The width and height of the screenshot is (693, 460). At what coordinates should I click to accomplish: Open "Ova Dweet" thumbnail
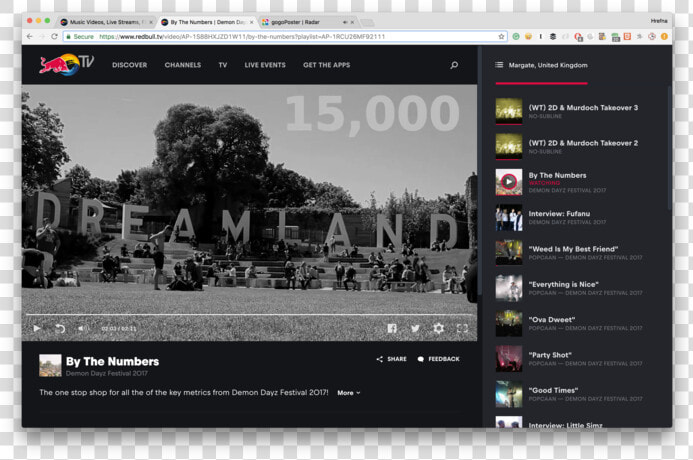(509, 323)
